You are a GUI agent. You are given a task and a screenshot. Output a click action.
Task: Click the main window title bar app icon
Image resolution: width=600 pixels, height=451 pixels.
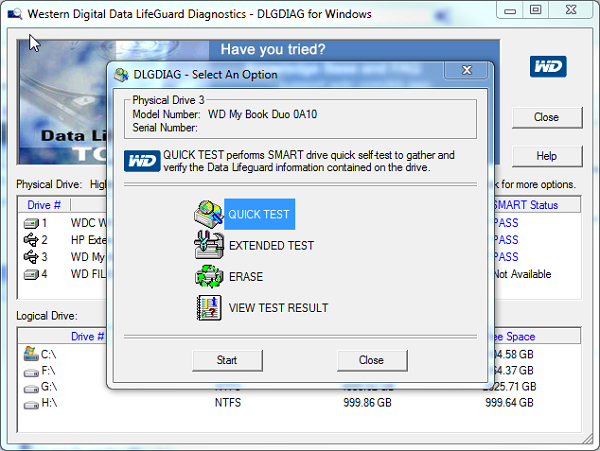(x=15, y=14)
